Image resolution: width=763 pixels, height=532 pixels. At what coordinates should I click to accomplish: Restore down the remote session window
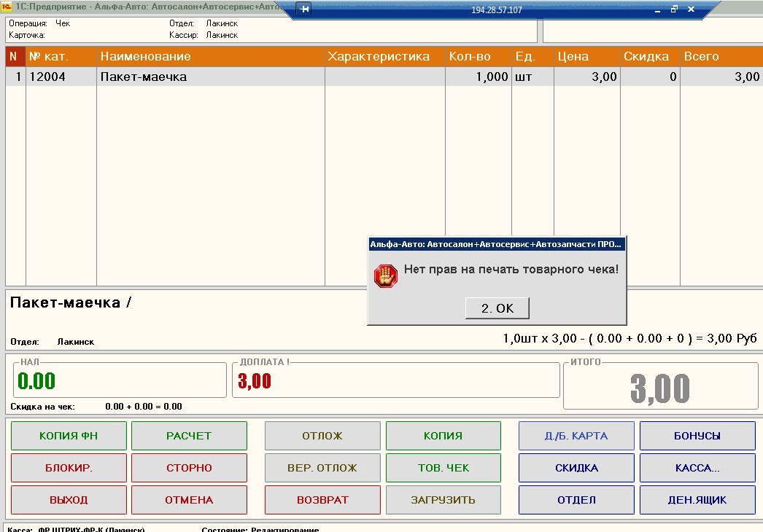[x=674, y=9]
